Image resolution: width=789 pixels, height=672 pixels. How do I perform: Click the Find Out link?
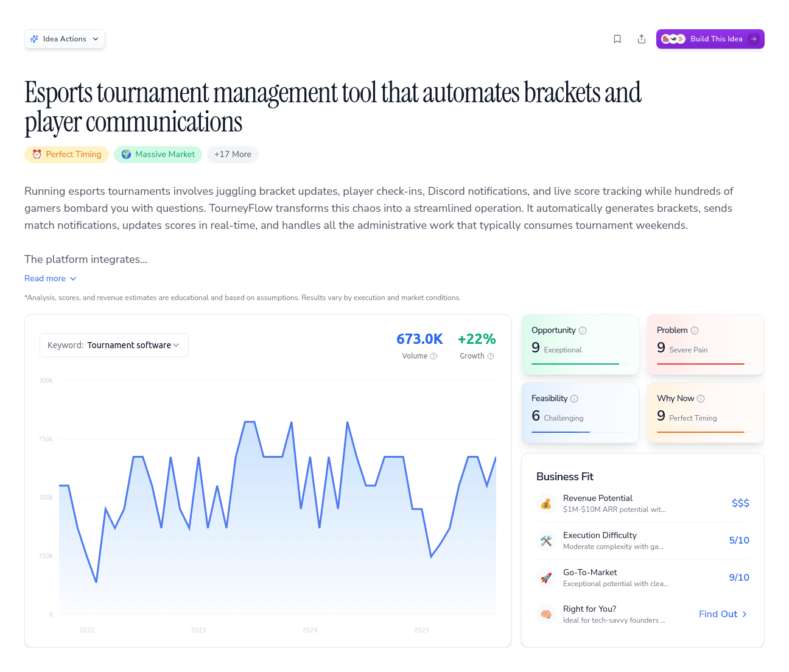(x=723, y=614)
